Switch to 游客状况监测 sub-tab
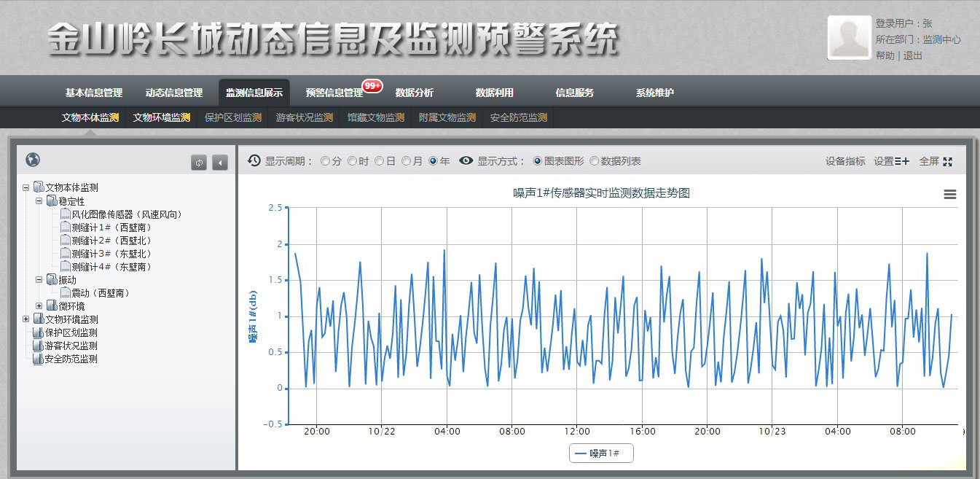Image resolution: width=980 pixels, height=479 pixels. coord(304,117)
